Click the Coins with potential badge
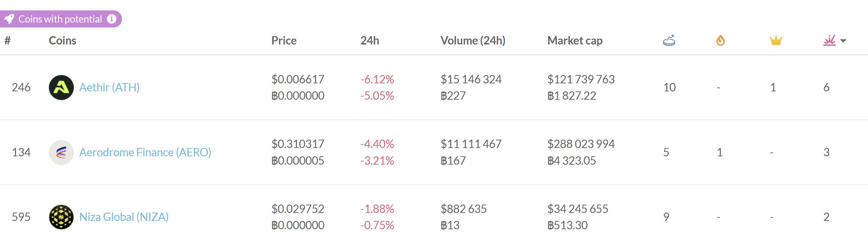 [60, 19]
